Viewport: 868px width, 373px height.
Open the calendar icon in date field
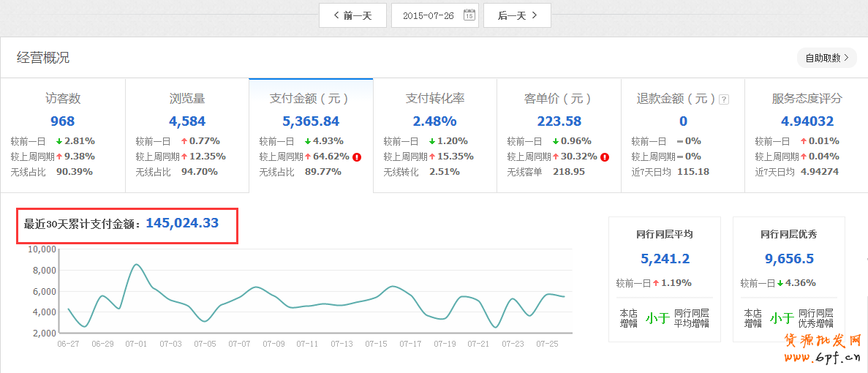click(469, 15)
